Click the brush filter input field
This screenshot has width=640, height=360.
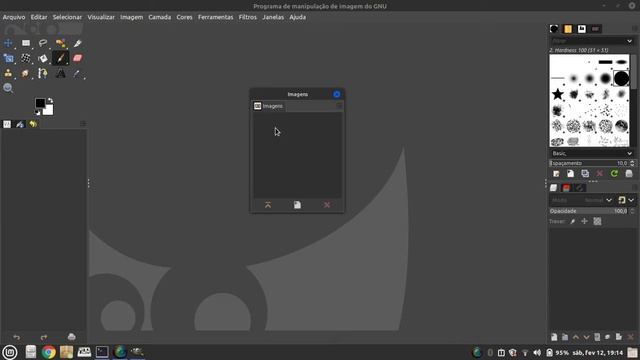[587, 41]
